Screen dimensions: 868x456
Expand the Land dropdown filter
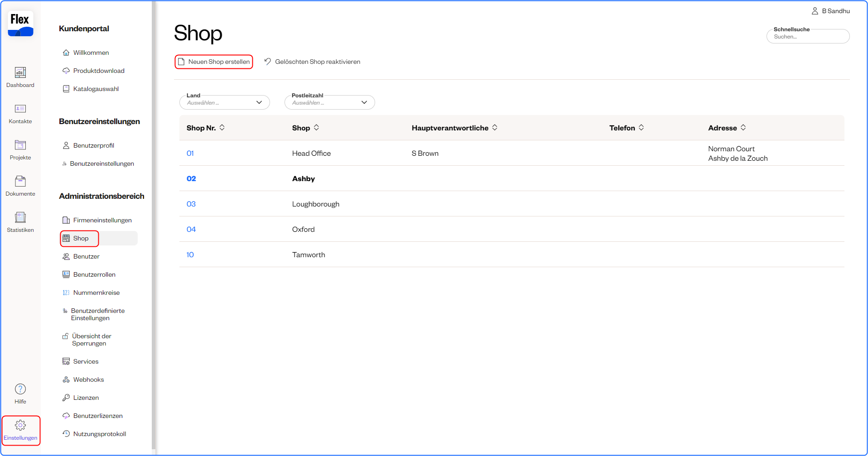224,102
